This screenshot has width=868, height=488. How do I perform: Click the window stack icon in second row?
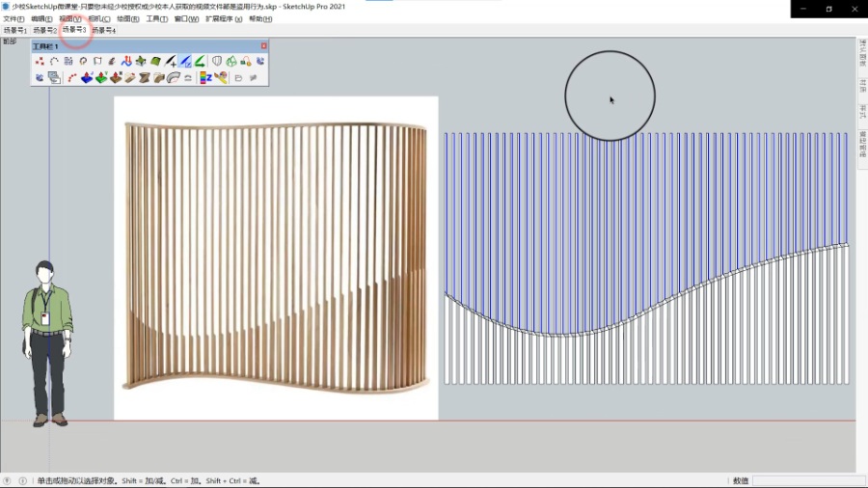click(x=54, y=78)
